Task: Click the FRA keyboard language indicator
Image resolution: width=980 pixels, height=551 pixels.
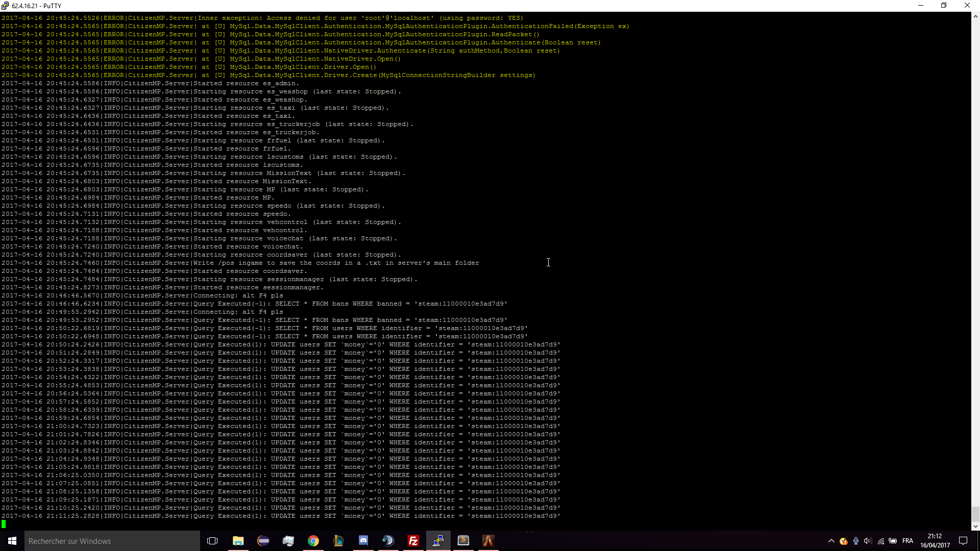Action: pyautogui.click(x=908, y=541)
